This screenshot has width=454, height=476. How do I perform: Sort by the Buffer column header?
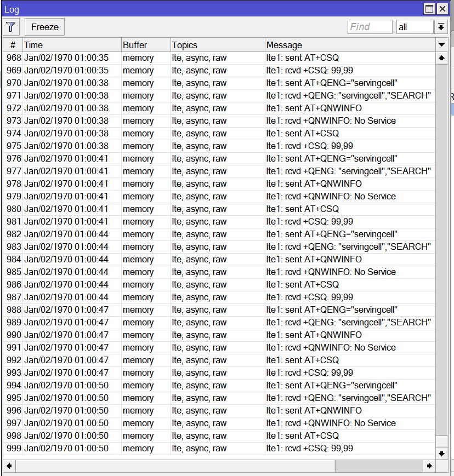pyautogui.click(x=146, y=45)
